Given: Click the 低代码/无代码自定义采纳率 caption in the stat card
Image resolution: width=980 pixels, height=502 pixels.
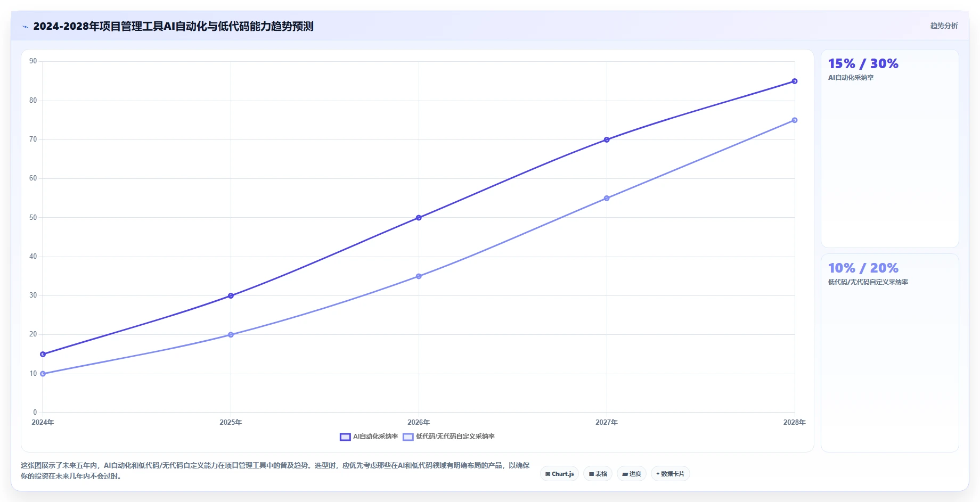Looking at the screenshot, I should click(868, 282).
